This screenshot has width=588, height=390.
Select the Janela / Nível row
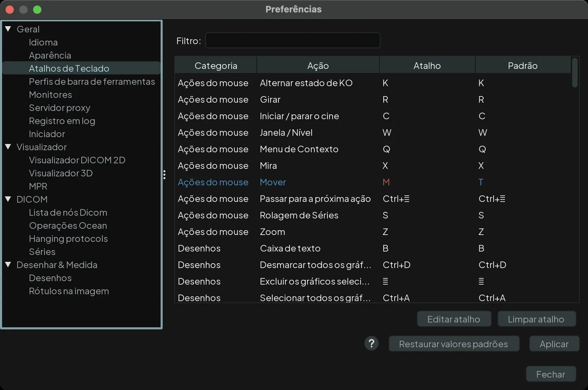[x=373, y=133]
